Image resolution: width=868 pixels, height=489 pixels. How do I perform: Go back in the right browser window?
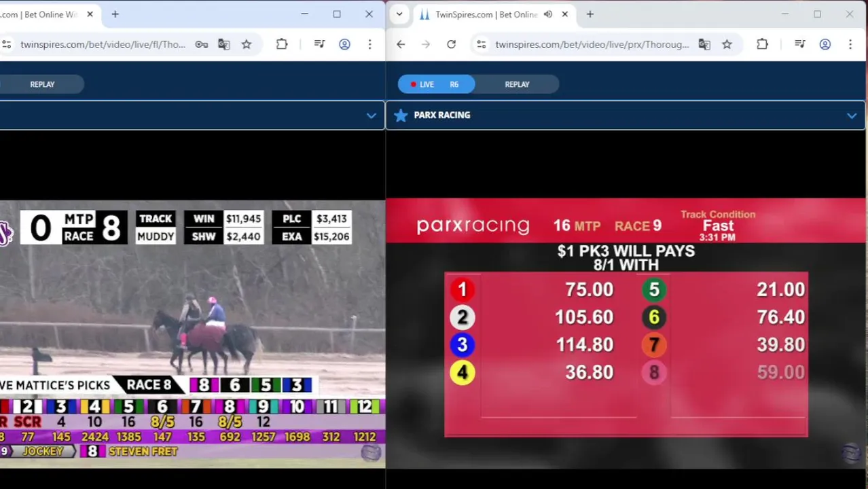(401, 44)
